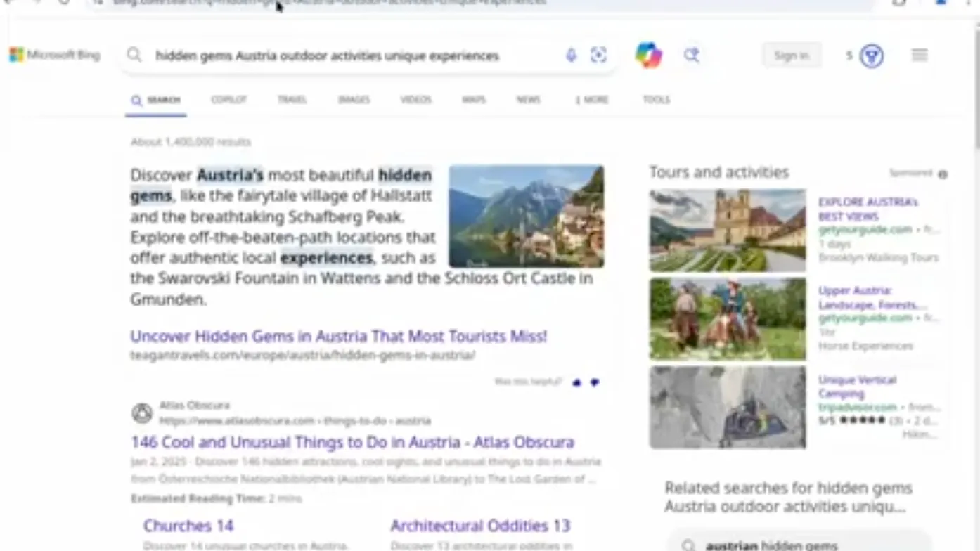Expand the More search categories menu

point(591,100)
